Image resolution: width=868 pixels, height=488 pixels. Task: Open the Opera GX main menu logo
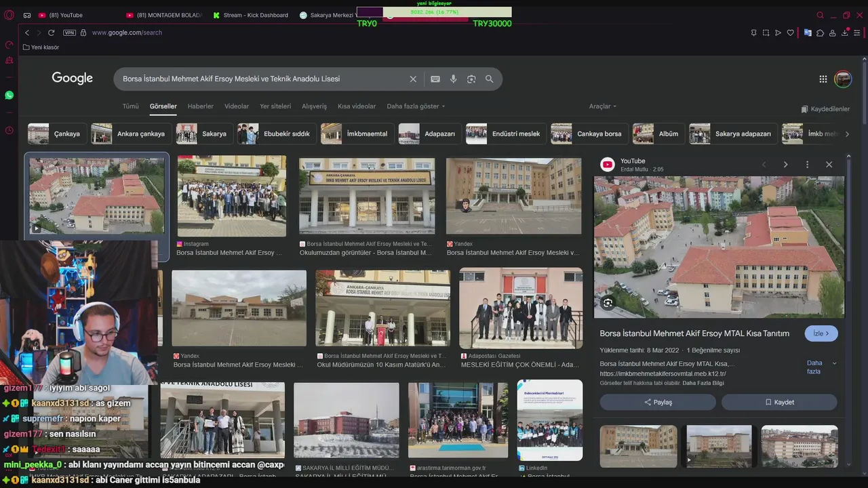point(9,15)
